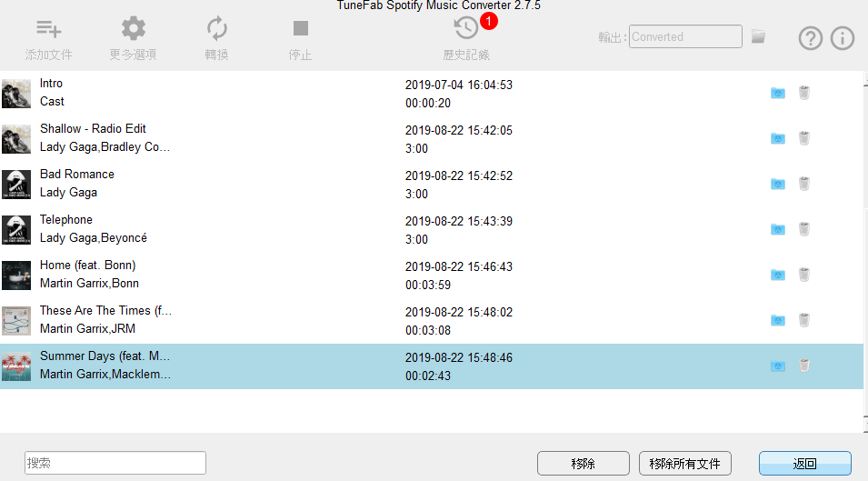The width and height of the screenshot is (868, 481).
Task: Open the History (歷史記錄) clock icon
Action: [x=465, y=28]
